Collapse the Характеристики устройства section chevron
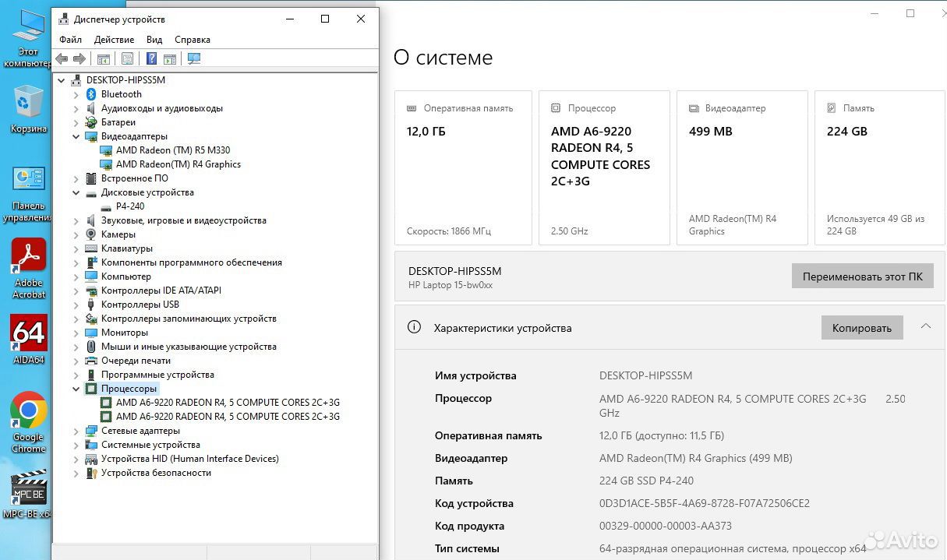This screenshot has height=560, width=947. 925,327
